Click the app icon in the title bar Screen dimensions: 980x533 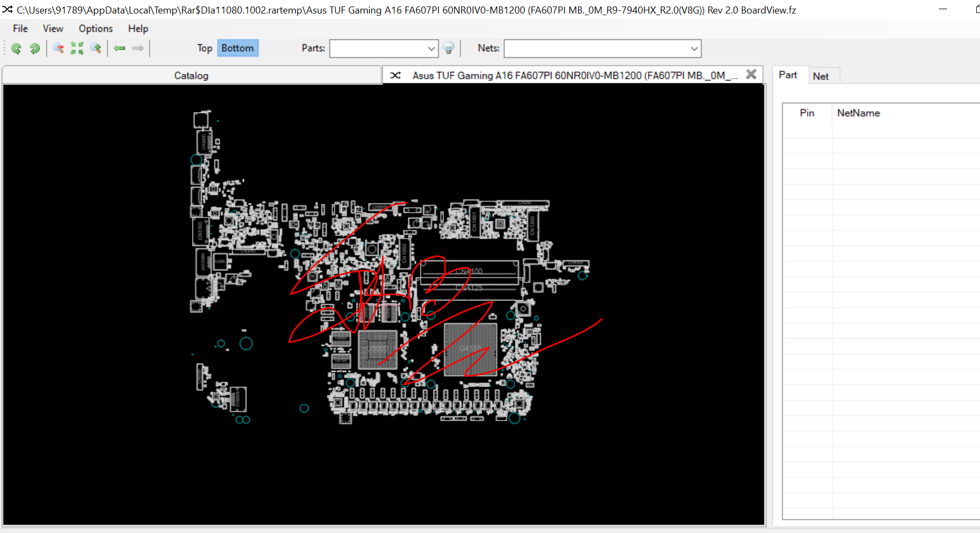[8, 10]
